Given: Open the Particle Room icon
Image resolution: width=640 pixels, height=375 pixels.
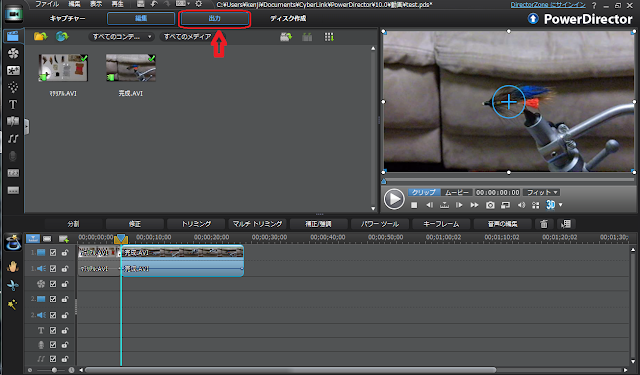Looking at the screenshot, I should (x=13, y=87).
